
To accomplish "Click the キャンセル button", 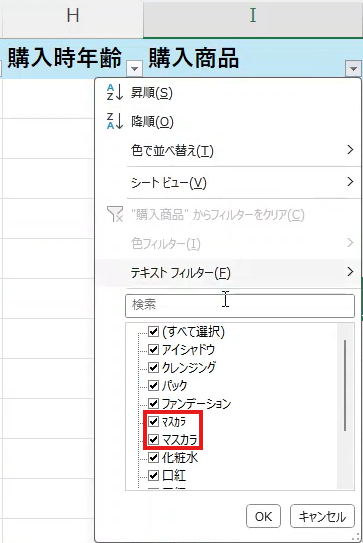I will [322, 516].
